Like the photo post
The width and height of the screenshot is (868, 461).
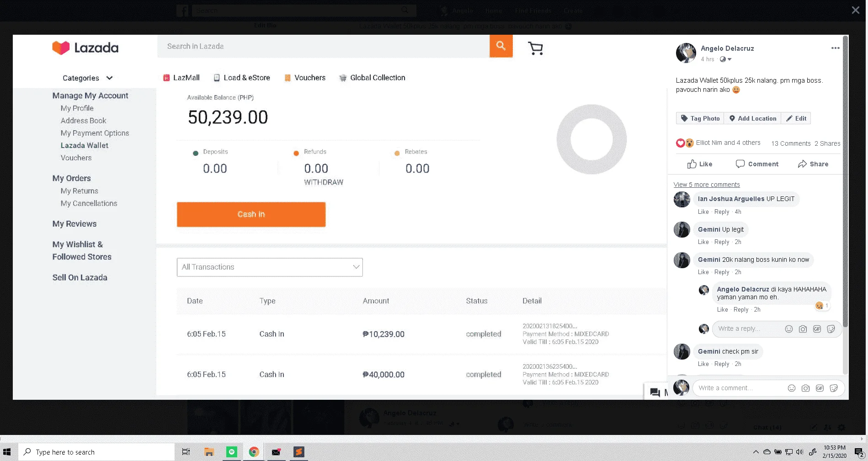(700, 164)
